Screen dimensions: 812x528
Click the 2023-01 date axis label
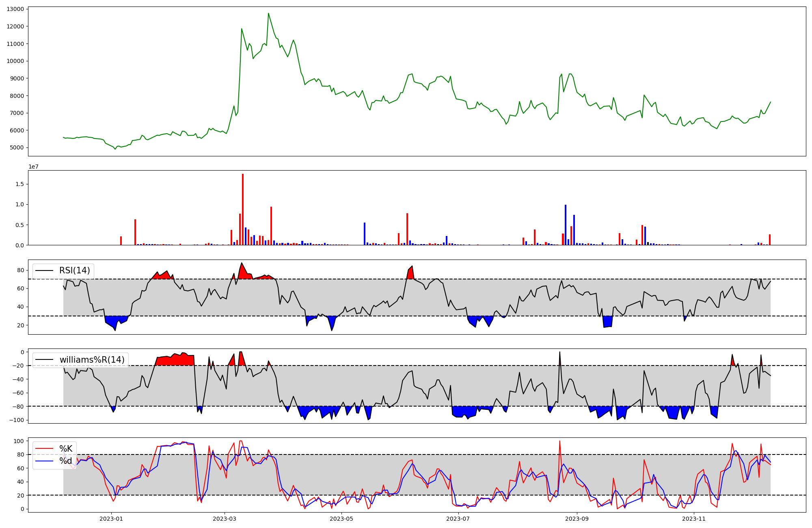coord(111,519)
